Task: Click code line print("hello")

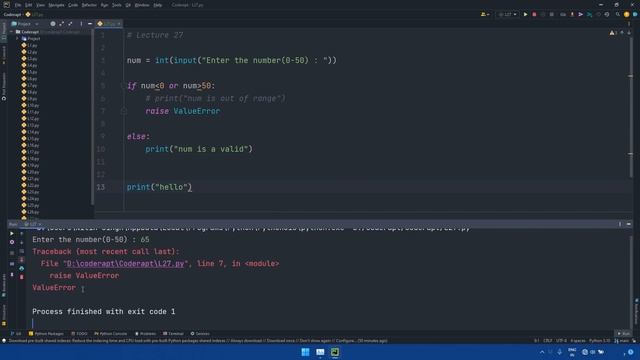Action: [159, 187]
